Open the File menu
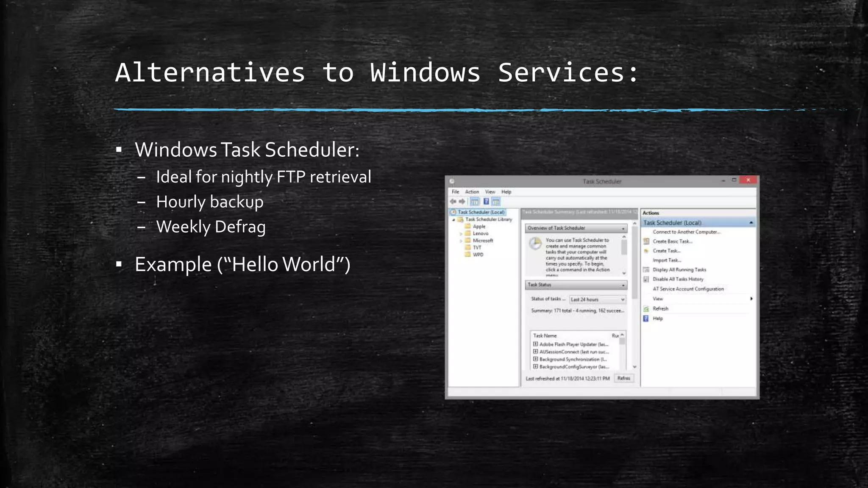 456,192
